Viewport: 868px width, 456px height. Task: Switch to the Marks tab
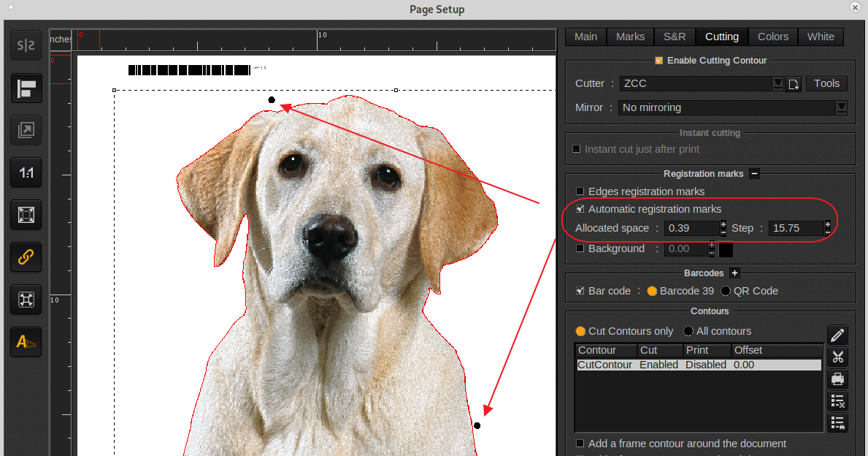click(x=630, y=37)
